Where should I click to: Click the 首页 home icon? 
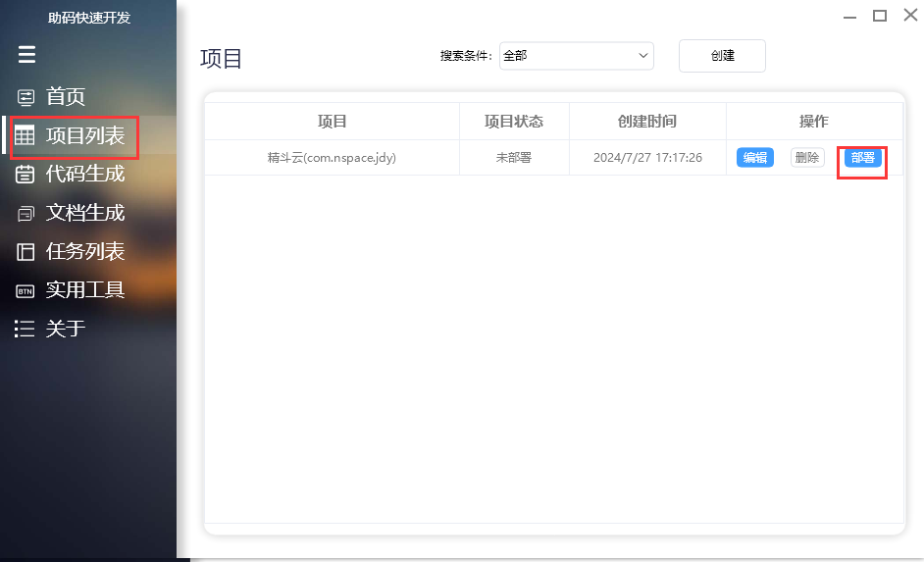[26, 97]
